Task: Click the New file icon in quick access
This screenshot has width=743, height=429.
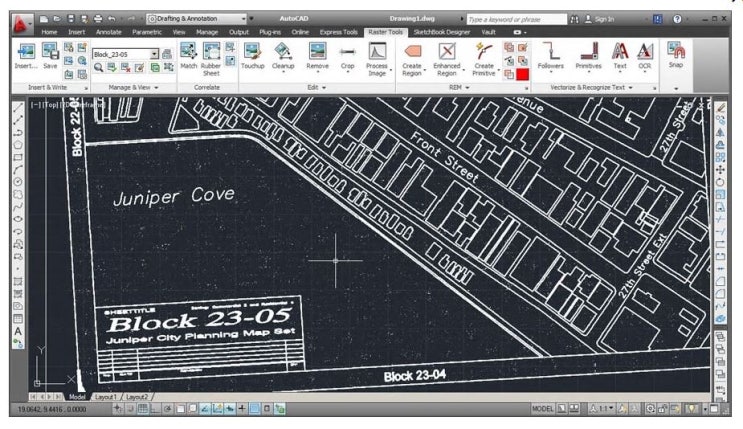Action: tap(44, 19)
